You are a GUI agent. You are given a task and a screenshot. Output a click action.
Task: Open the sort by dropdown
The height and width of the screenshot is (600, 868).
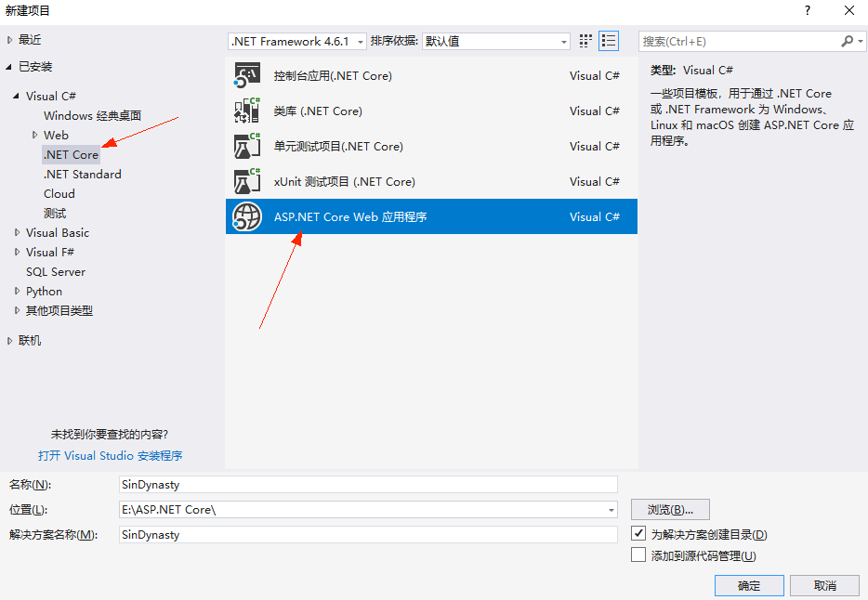[x=563, y=42]
